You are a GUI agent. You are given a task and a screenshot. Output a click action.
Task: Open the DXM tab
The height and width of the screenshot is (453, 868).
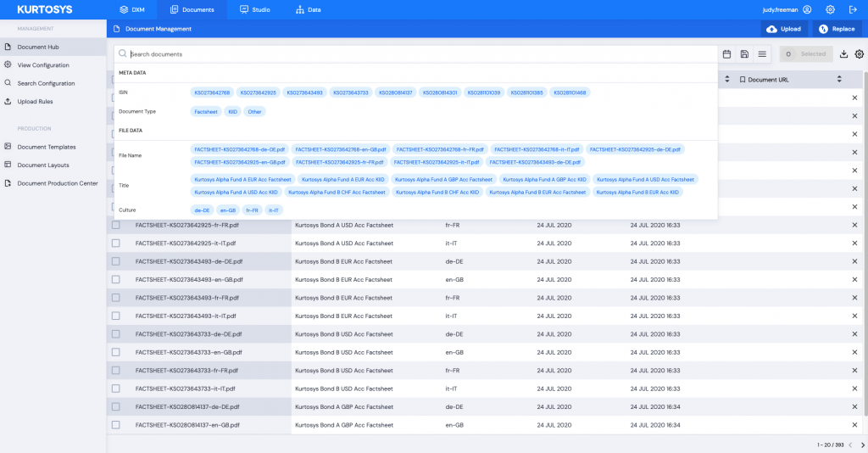point(131,9)
